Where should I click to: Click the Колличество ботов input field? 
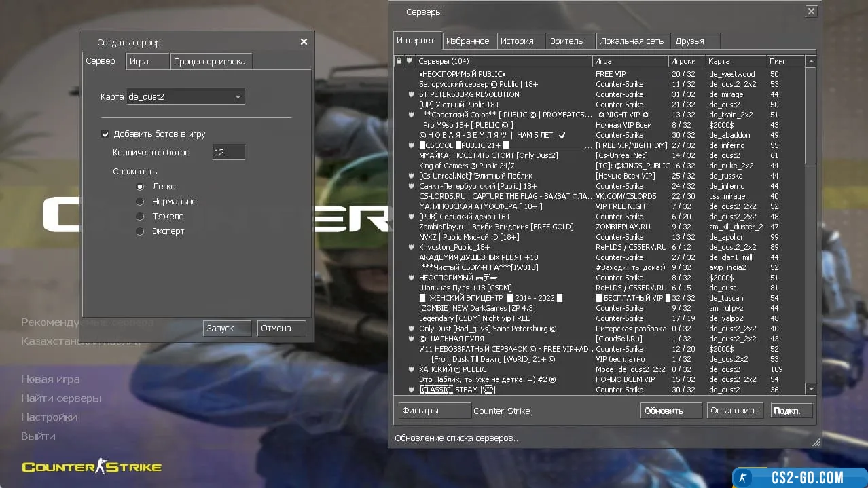click(x=228, y=153)
